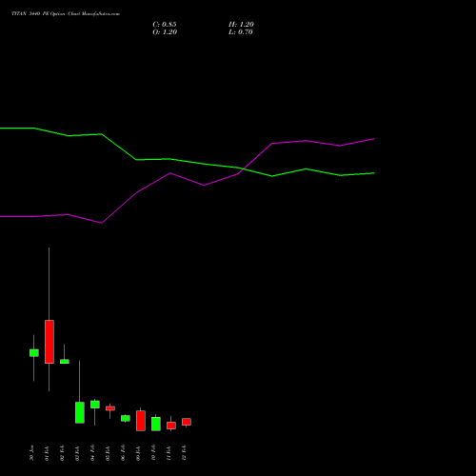
Task: Select the red 11 Feb candlestick
Action: (x=171, y=426)
